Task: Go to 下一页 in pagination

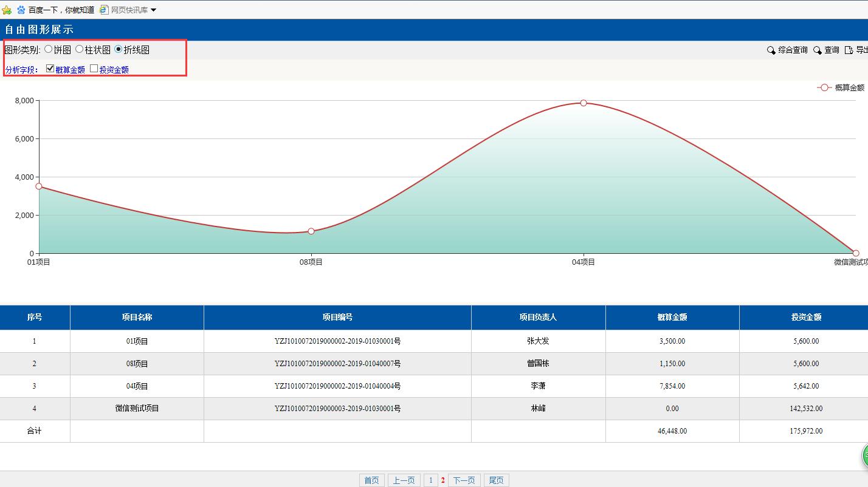Action: pyautogui.click(x=464, y=480)
